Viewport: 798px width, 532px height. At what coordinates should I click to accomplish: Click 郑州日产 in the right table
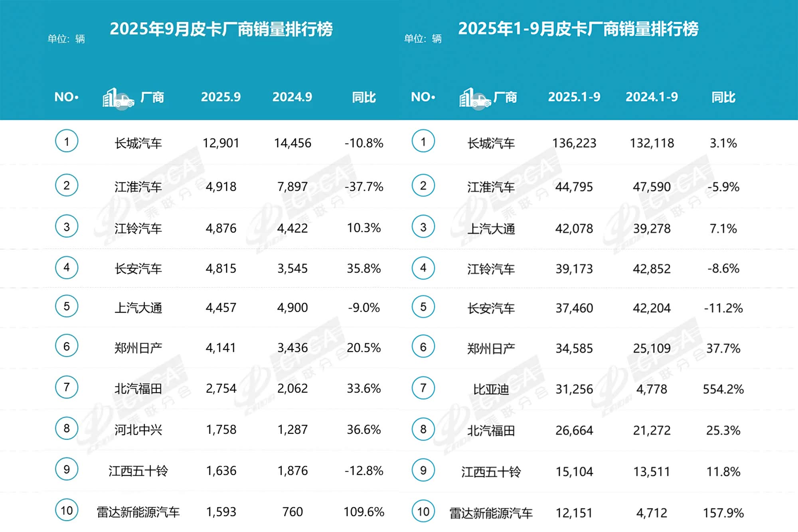point(491,349)
